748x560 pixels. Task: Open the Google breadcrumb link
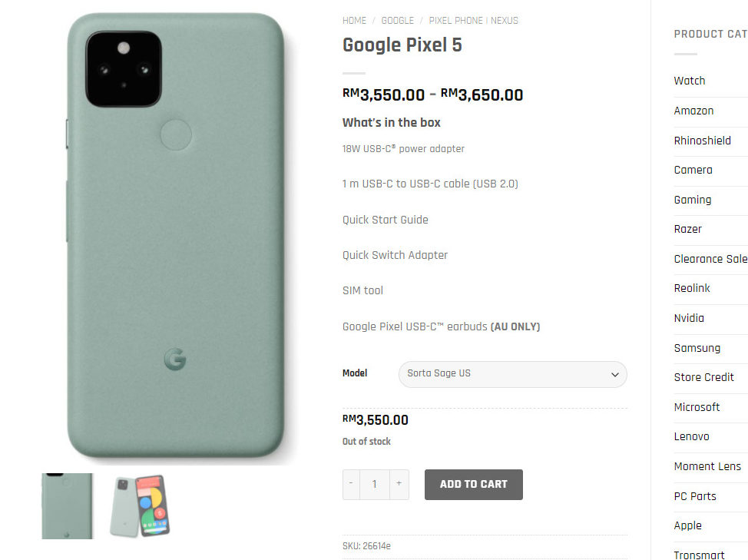pyautogui.click(x=397, y=21)
